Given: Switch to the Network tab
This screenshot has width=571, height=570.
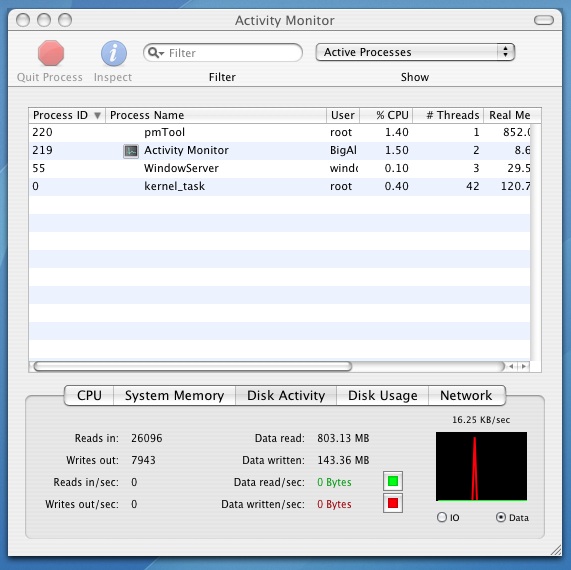Looking at the screenshot, I should pos(466,396).
